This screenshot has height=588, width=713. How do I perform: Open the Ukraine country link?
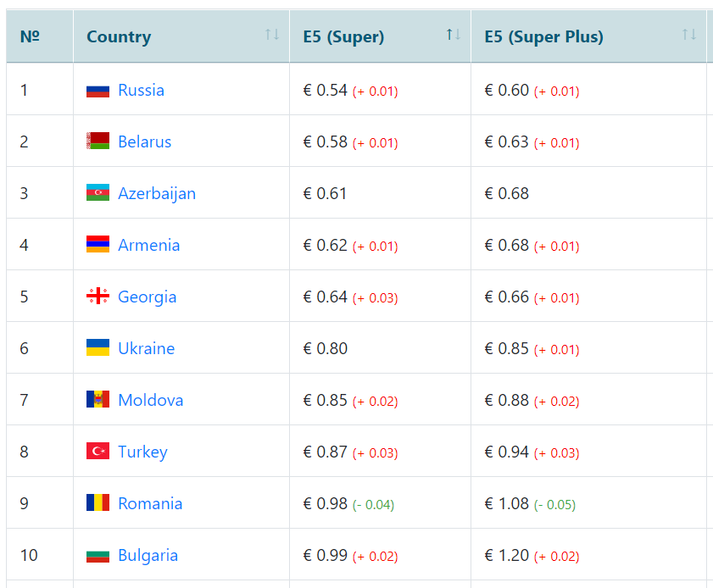[x=146, y=348]
